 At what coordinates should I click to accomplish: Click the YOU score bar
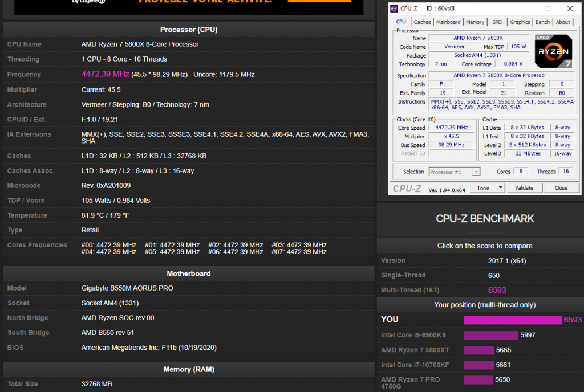click(x=513, y=320)
